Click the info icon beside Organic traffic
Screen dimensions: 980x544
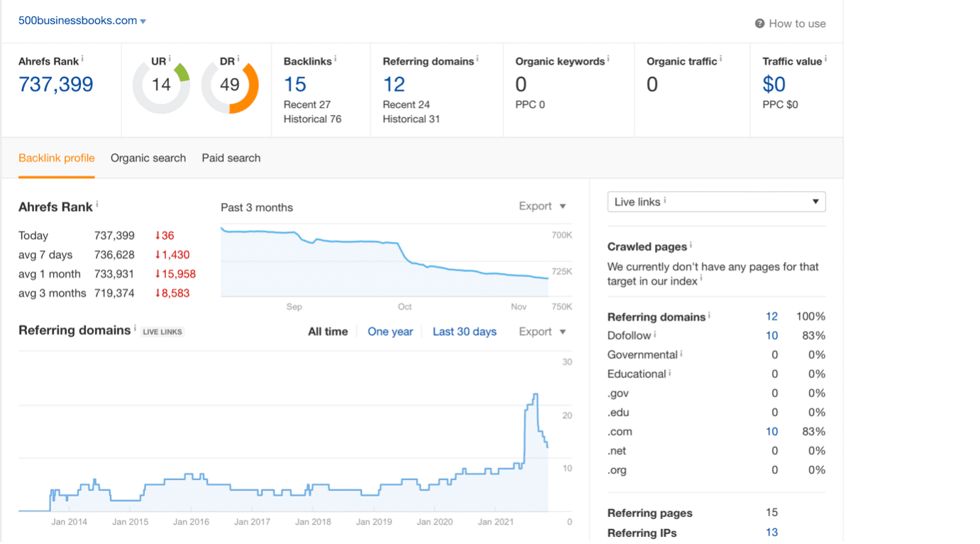pyautogui.click(x=720, y=59)
